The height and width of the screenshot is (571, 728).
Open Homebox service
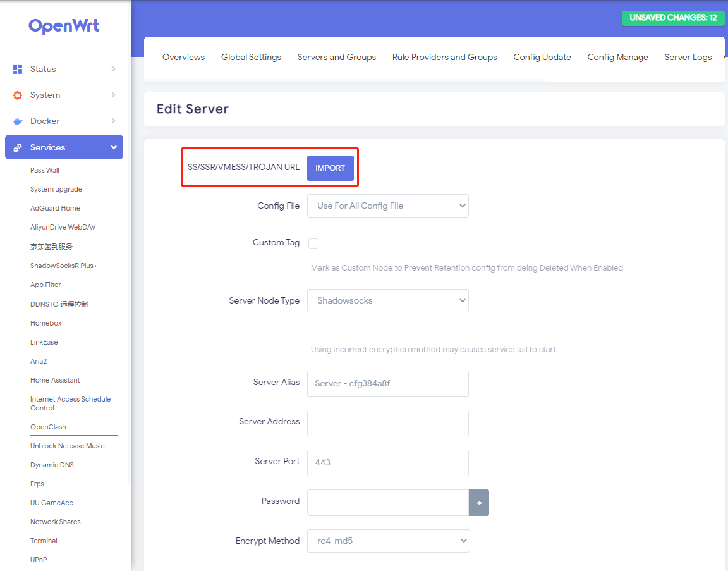pyautogui.click(x=46, y=323)
